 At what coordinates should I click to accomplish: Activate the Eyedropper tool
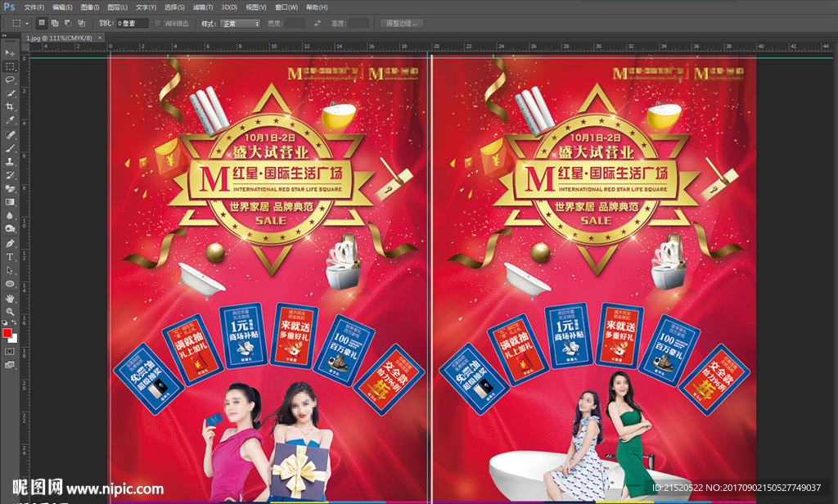pyautogui.click(x=10, y=120)
